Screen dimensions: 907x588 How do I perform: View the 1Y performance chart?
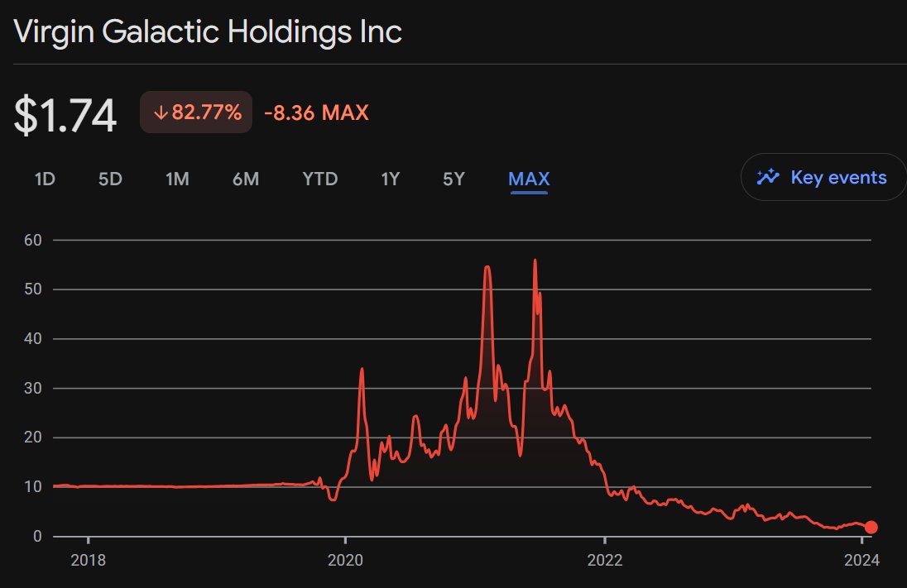pyautogui.click(x=389, y=178)
